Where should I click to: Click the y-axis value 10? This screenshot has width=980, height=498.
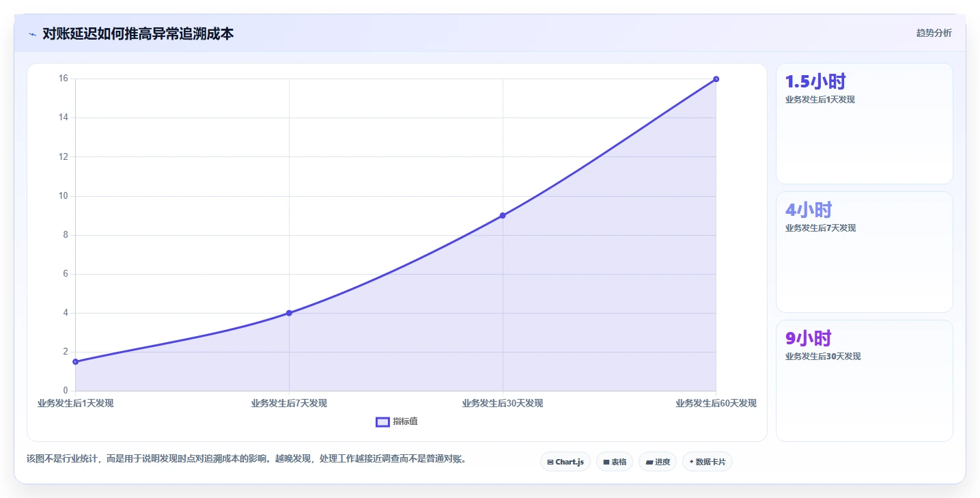[x=63, y=196]
